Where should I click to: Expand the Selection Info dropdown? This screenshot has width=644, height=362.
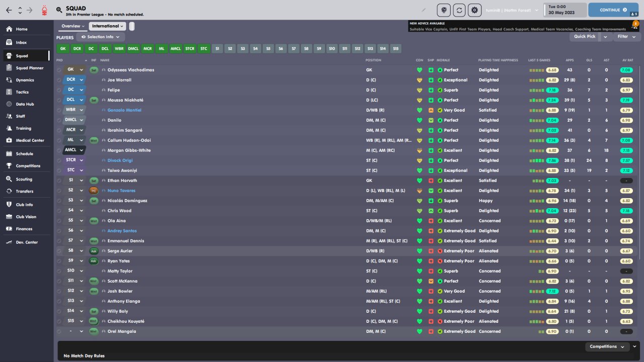coord(101,37)
